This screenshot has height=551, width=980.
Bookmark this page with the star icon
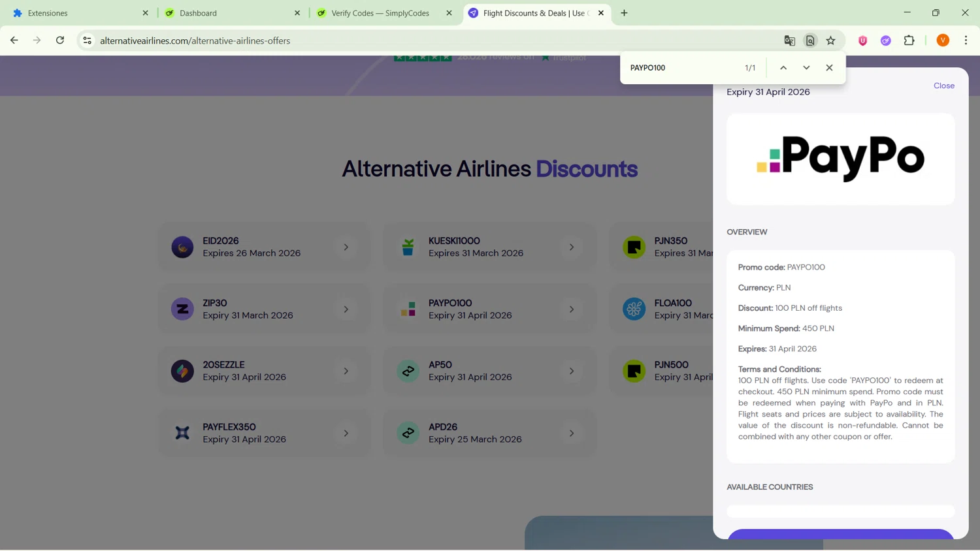(x=830, y=40)
